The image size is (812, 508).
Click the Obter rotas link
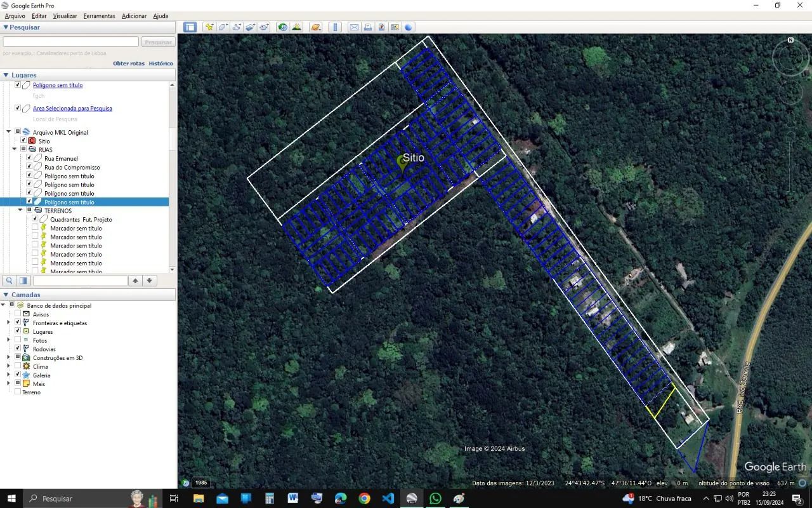[x=129, y=63]
